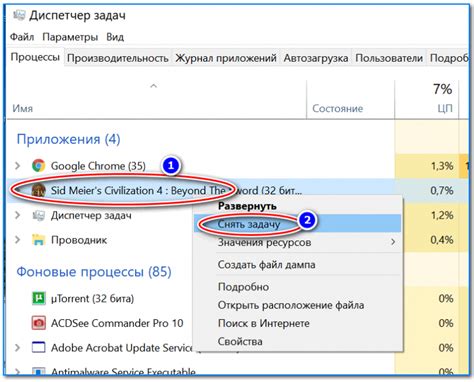
Task: Expand the Диспетчер задач process row
Action: [x=18, y=215]
